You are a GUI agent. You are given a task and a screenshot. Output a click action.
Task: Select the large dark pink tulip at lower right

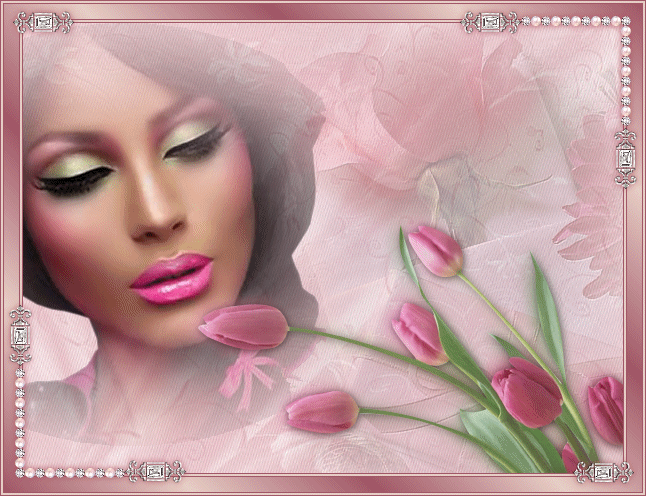point(528,392)
